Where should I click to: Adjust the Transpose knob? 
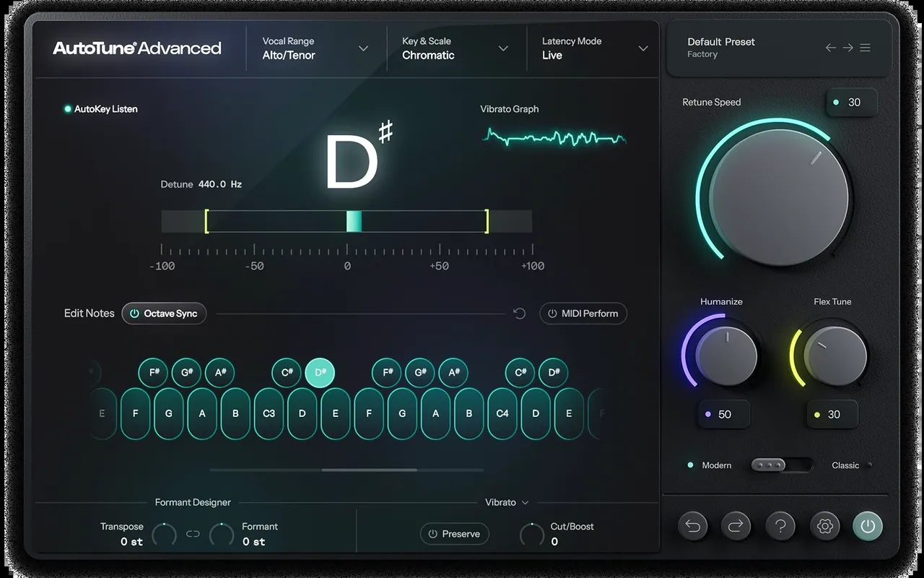tap(164, 535)
